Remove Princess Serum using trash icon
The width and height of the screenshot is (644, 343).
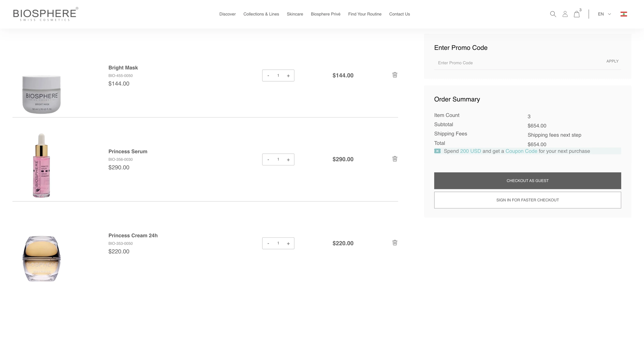395,159
